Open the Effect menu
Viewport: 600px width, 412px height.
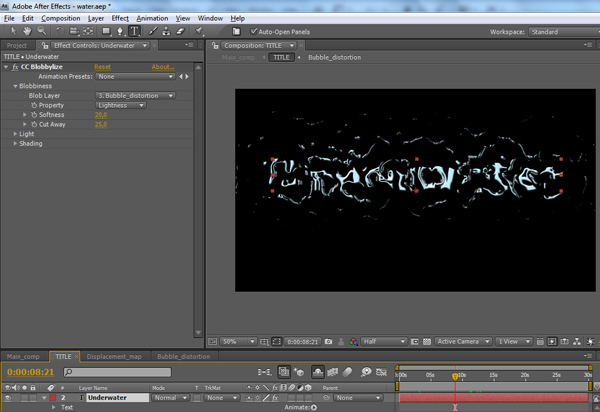point(120,18)
